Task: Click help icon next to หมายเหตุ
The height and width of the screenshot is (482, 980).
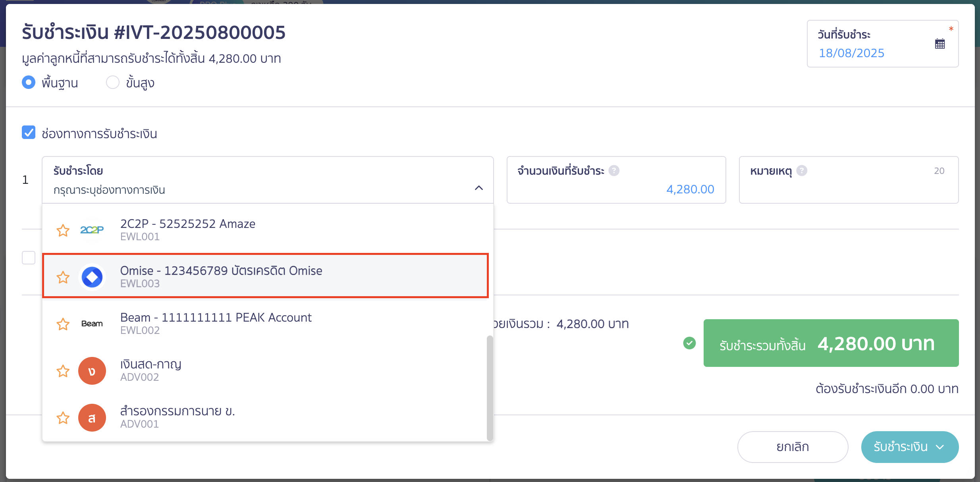Action: (802, 171)
